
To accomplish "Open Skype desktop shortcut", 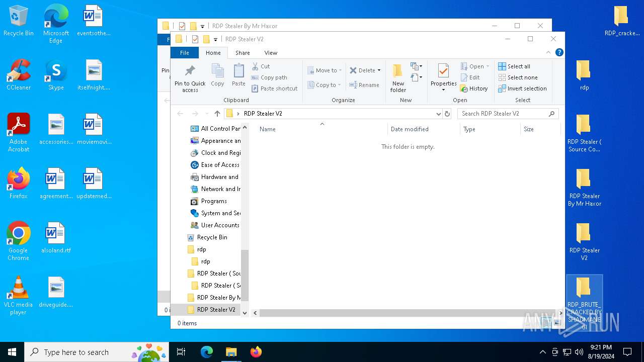I will pos(56,75).
